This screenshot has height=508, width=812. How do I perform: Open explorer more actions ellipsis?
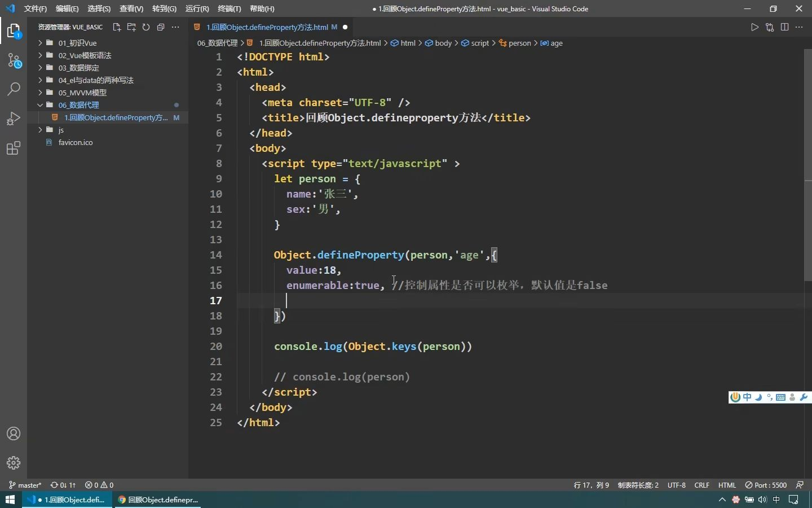[x=175, y=27]
